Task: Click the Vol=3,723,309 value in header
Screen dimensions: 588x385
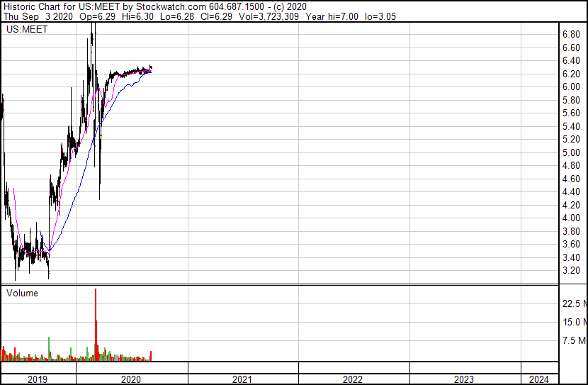Action: tap(269, 16)
